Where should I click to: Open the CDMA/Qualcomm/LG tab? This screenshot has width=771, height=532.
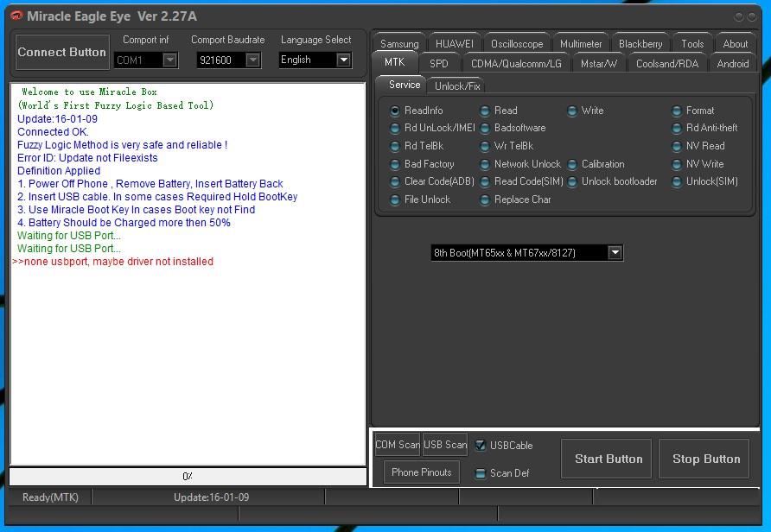516,63
